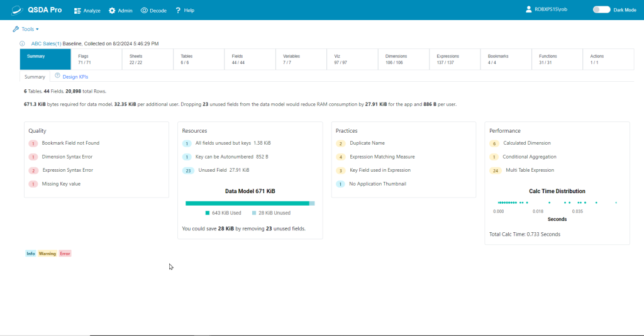
Task: Open Bookmark Field not Found flag
Action: pos(70,143)
